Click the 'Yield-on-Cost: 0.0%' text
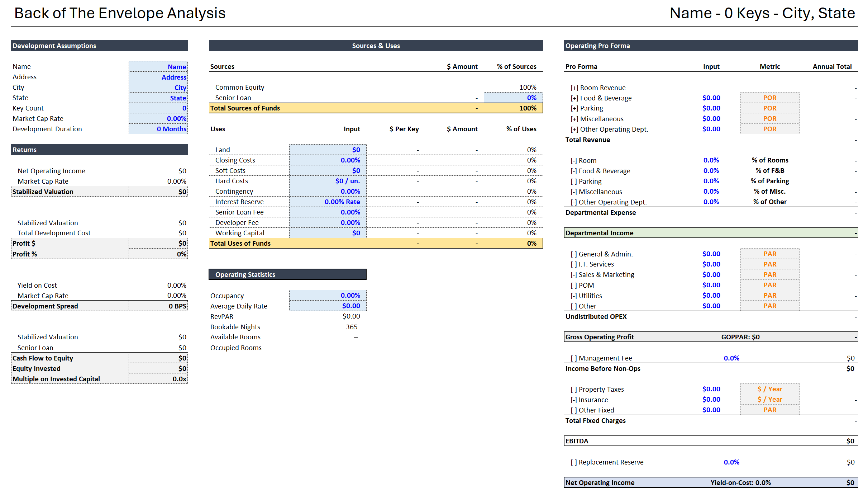 click(740, 483)
